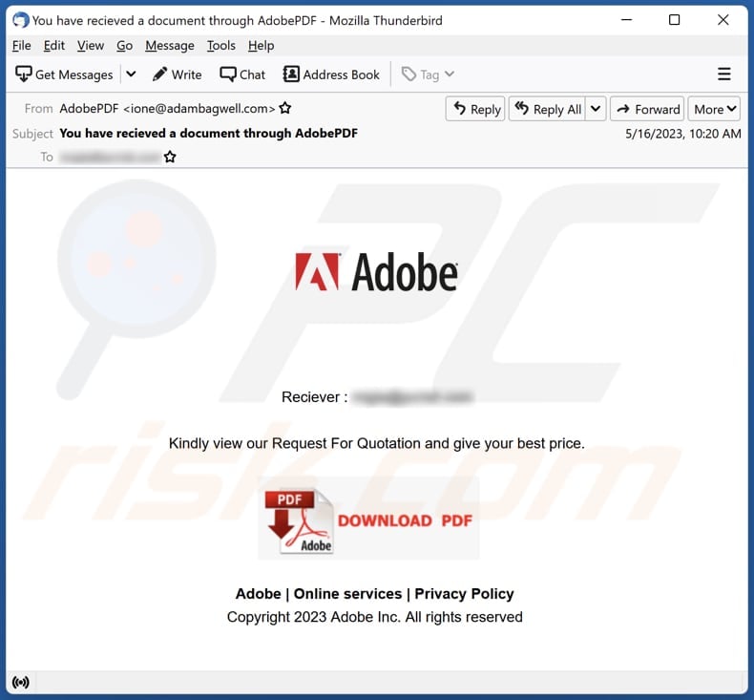This screenshot has width=754, height=700.
Task: Click the Thunderbird icon in title bar
Action: pyautogui.click(x=20, y=20)
